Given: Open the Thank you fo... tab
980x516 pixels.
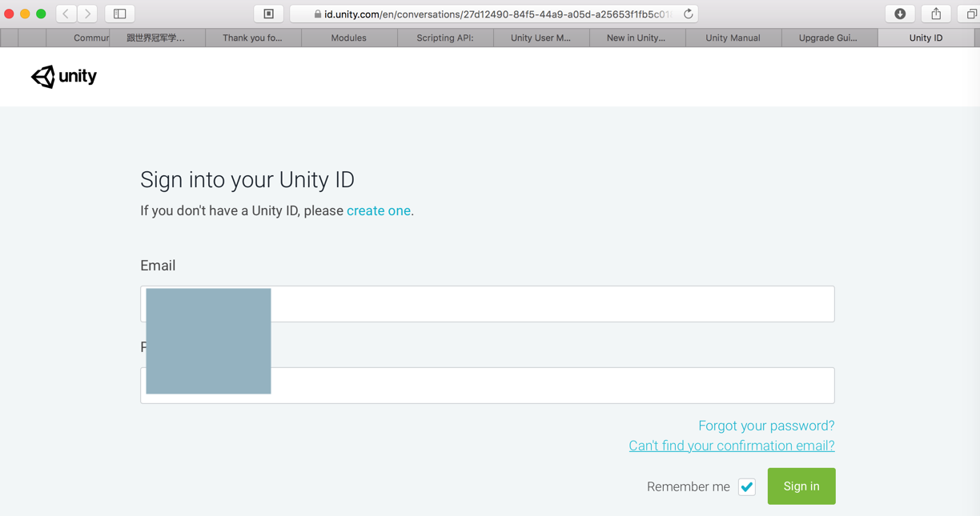Looking at the screenshot, I should [253, 38].
